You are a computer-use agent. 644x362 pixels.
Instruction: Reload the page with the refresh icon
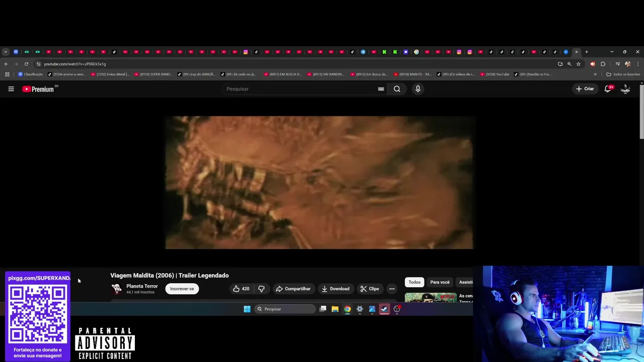coord(26,64)
